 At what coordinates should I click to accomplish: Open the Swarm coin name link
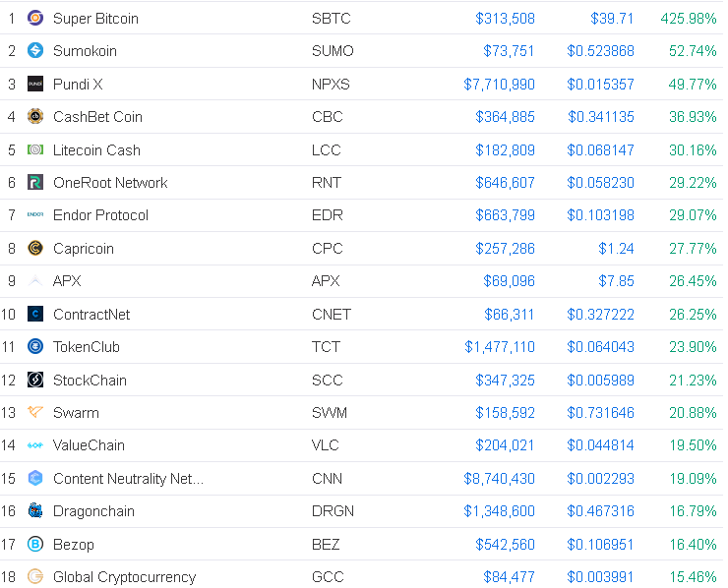pyautogui.click(x=76, y=413)
